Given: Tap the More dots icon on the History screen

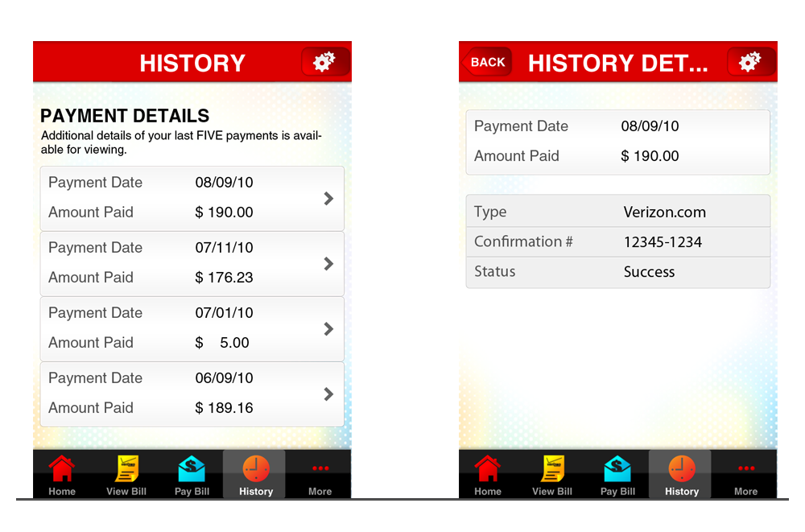Looking at the screenshot, I should point(320,469).
